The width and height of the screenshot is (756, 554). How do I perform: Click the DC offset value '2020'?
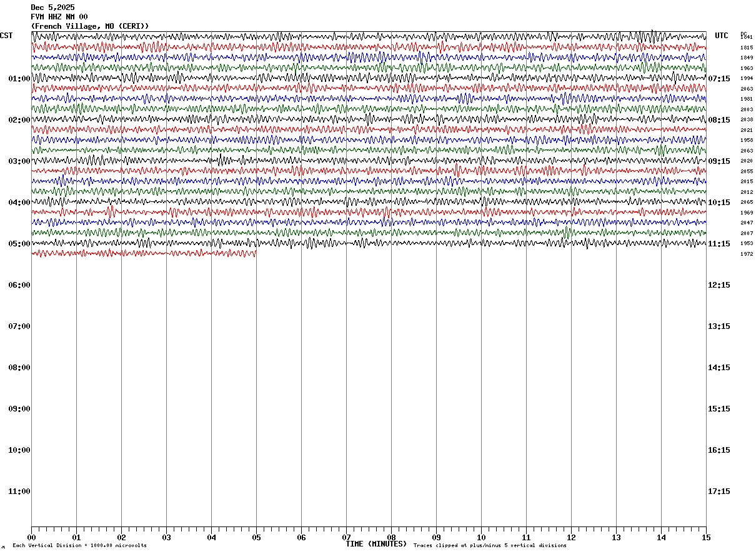(x=747, y=161)
